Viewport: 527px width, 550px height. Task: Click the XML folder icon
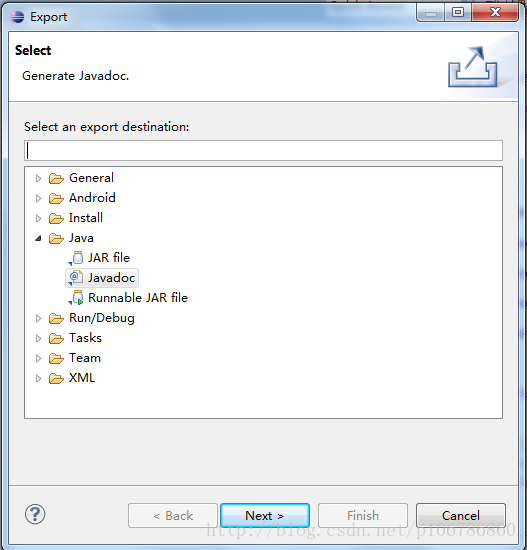56,378
